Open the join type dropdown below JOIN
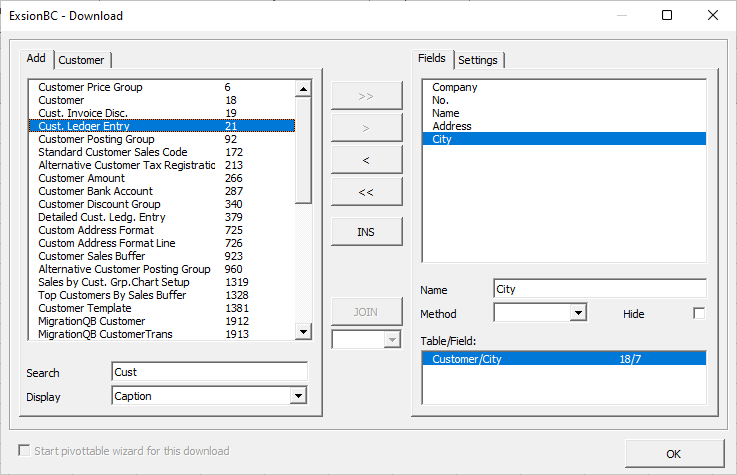Screen dimensions: 737x475 pyautogui.click(x=392, y=339)
